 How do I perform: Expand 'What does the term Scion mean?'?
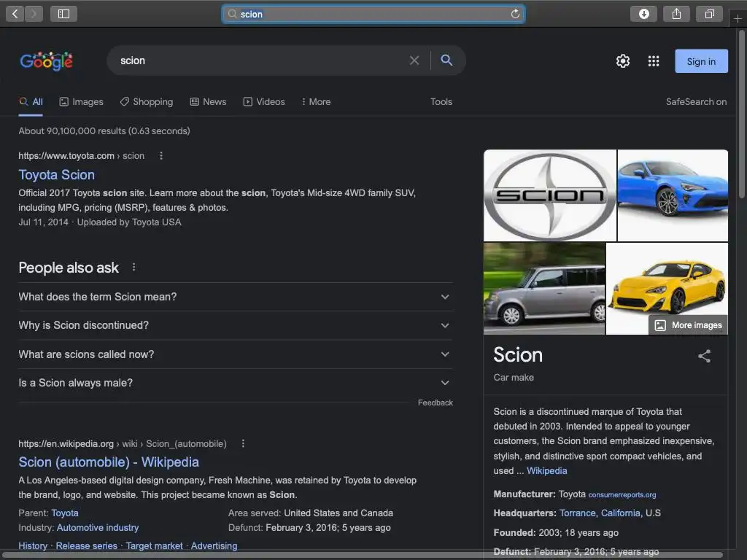click(x=236, y=297)
